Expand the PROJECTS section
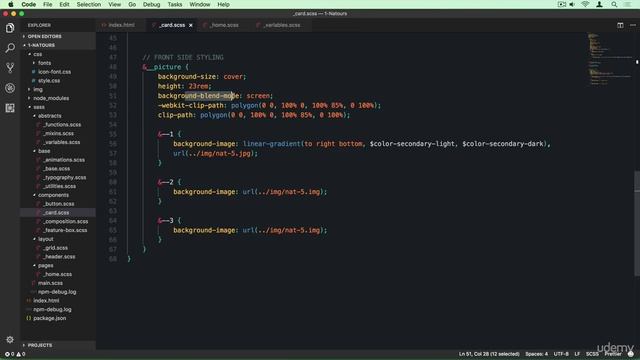The width and height of the screenshot is (640, 360). (58, 345)
